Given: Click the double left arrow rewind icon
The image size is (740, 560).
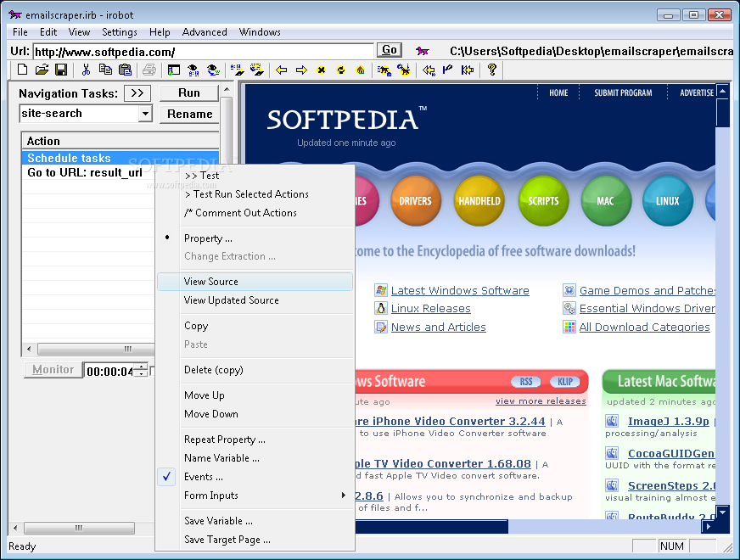Looking at the screenshot, I should pyautogui.click(x=429, y=70).
